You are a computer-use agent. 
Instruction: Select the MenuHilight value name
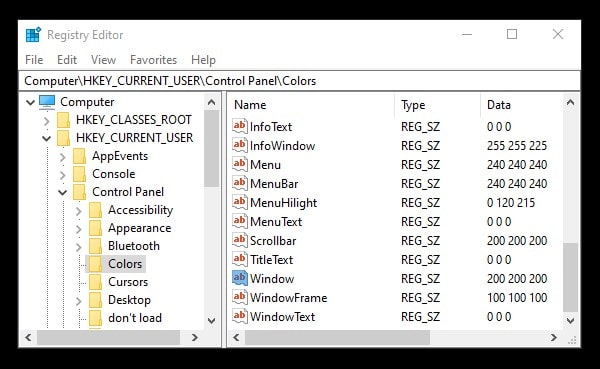(x=284, y=202)
